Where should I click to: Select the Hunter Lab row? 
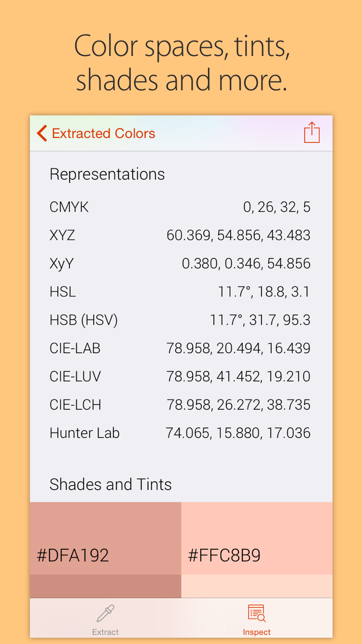[180, 433]
